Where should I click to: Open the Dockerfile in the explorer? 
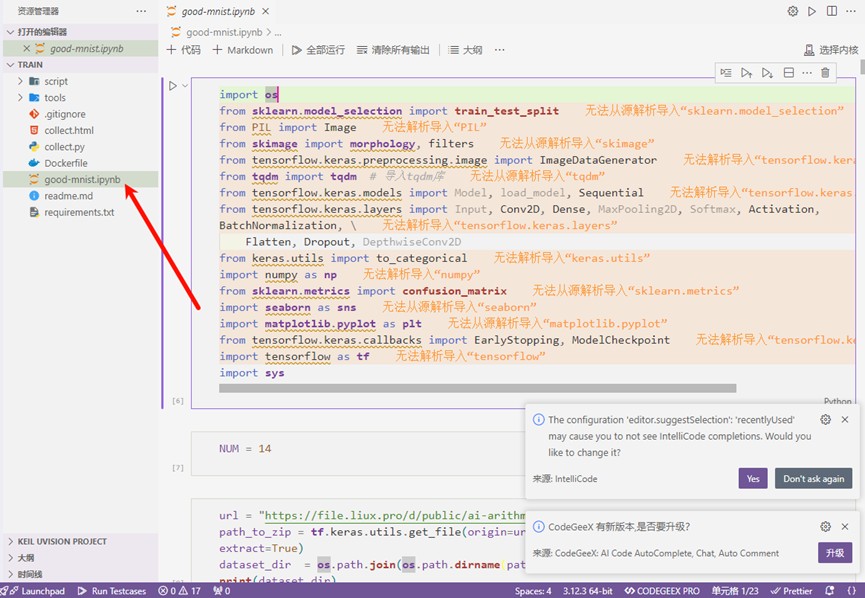(81, 163)
